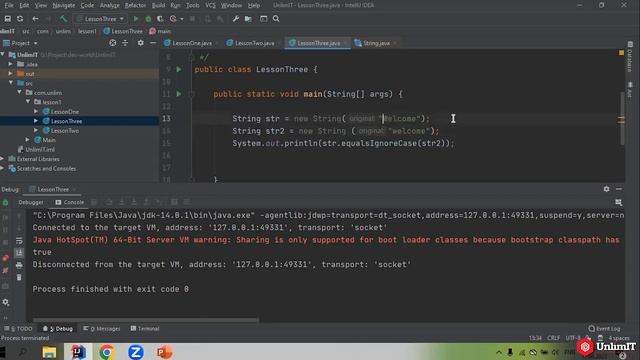Click the console horizontal scrollbar
The width and height of the screenshot is (640, 360).
click(146, 320)
